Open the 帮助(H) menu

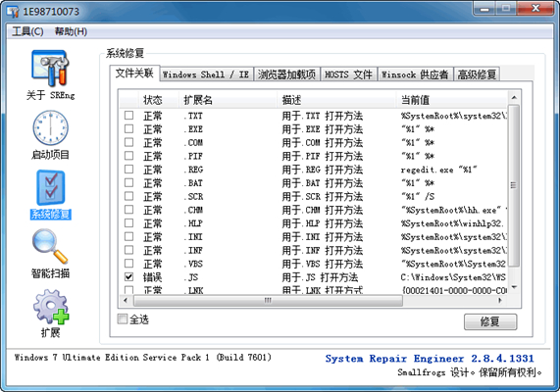click(71, 31)
